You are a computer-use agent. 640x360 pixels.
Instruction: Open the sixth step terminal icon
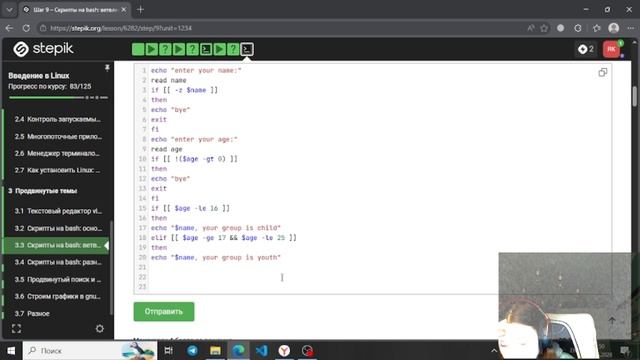pos(206,49)
